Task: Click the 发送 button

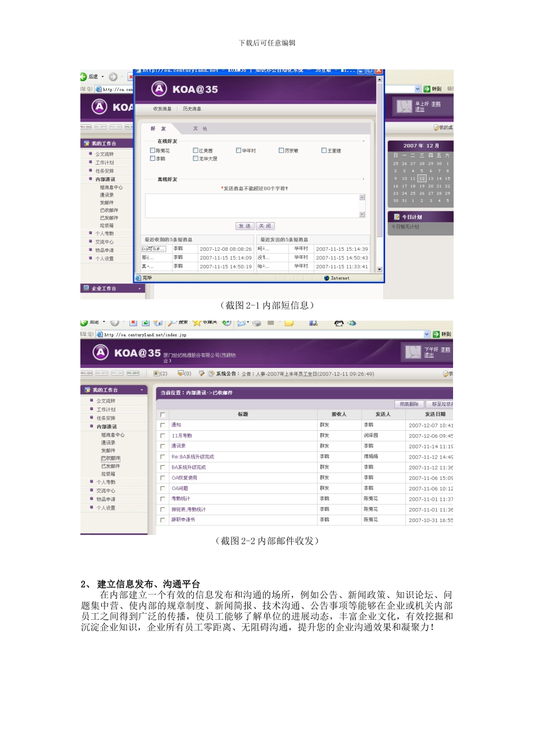Action: pyautogui.click(x=245, y=226)
